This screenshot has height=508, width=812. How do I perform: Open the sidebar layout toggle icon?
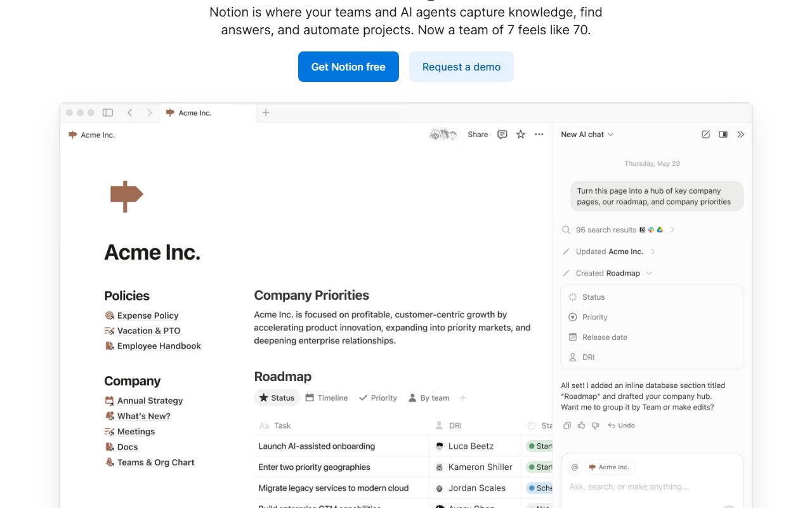click(723, 134)
